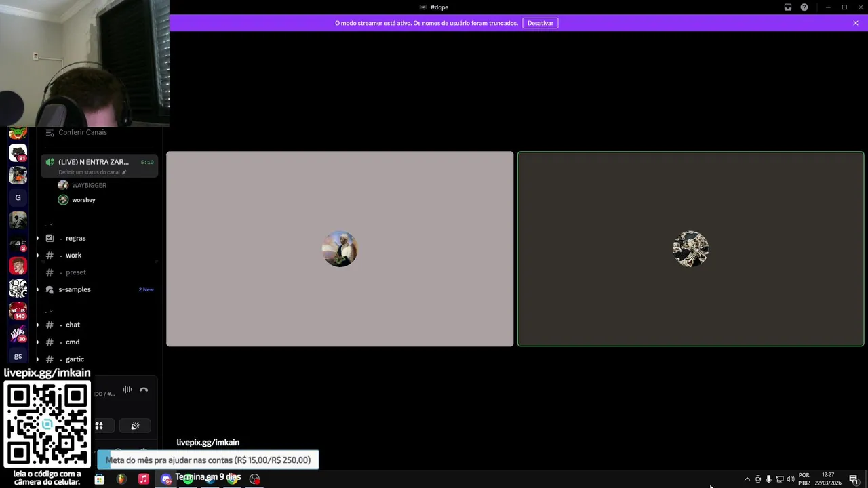This screenshot has width=868, height=488.
Task: Open the soundboard button
Action: pos(135,426)
